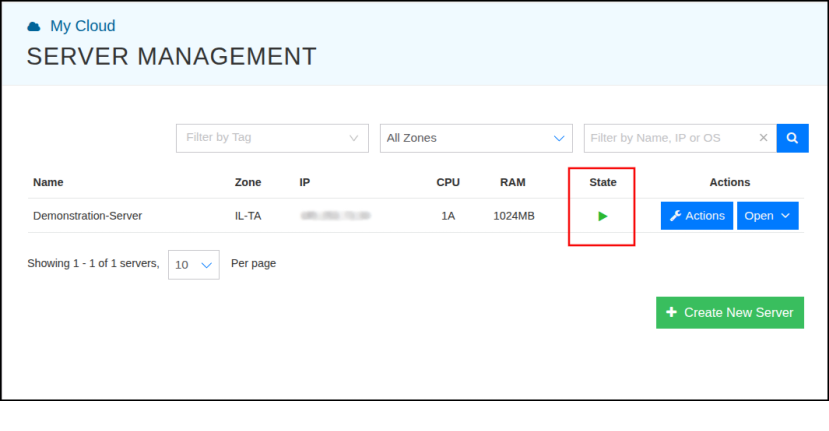Screen dimensions: 829x431
Task: Expand the chevron on the Open button
Action: [785, 216]
